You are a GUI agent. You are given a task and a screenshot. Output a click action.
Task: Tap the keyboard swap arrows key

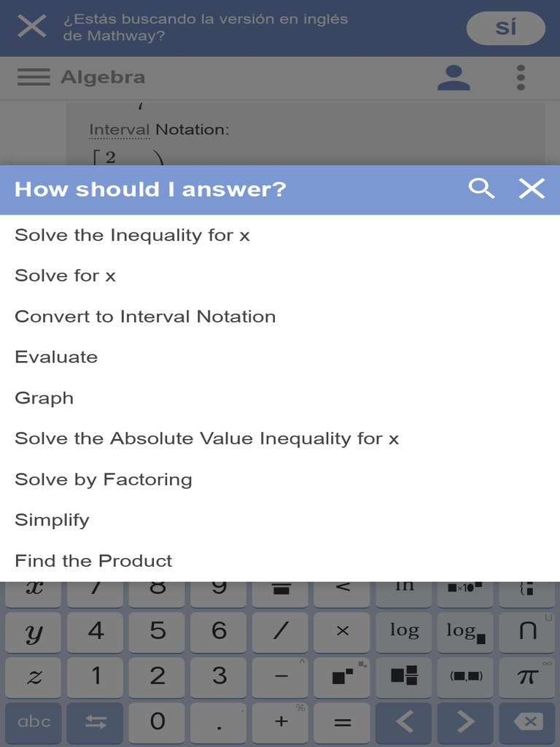click(x=96, y=721)
